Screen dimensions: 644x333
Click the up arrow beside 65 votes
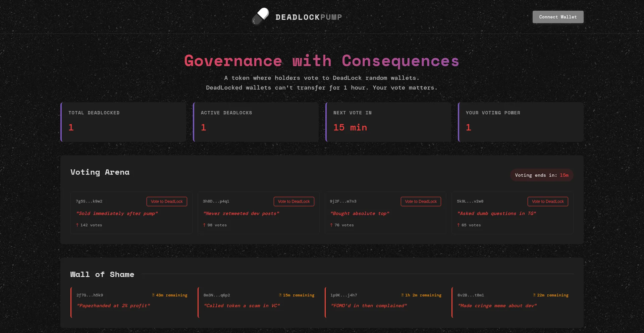click(x=459, y=225)
